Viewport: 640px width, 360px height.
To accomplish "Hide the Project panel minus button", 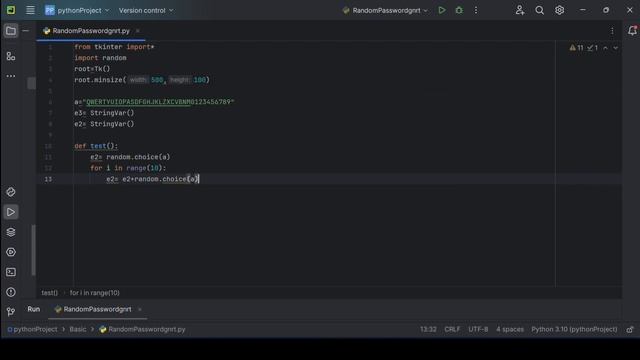I will (x=25, y=31).
